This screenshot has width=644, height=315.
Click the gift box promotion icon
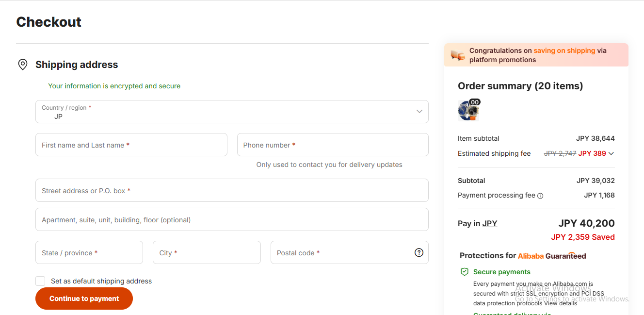[458, 55]
